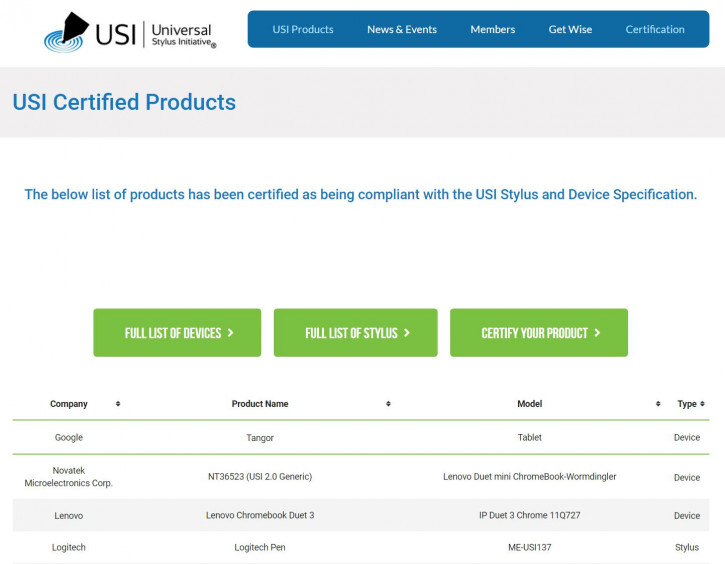725x564 pixels.
Task: Click Certify Your Product button
Action: tap(539, 333)
